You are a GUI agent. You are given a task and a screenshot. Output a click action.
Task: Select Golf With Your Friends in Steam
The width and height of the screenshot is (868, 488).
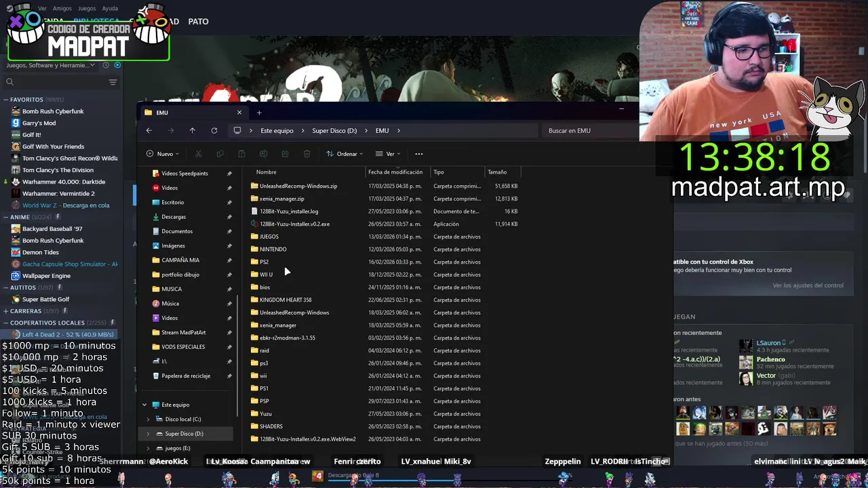[53, 146]
